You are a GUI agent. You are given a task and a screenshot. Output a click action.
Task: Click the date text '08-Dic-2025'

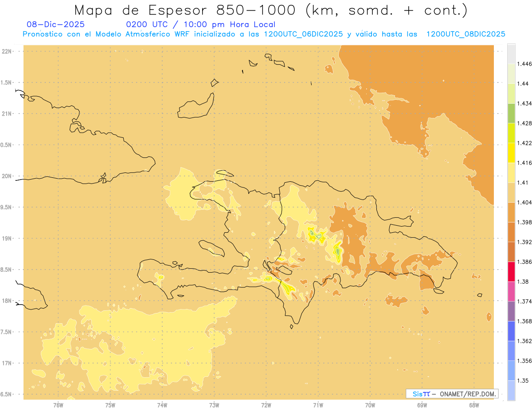(56, 25)
